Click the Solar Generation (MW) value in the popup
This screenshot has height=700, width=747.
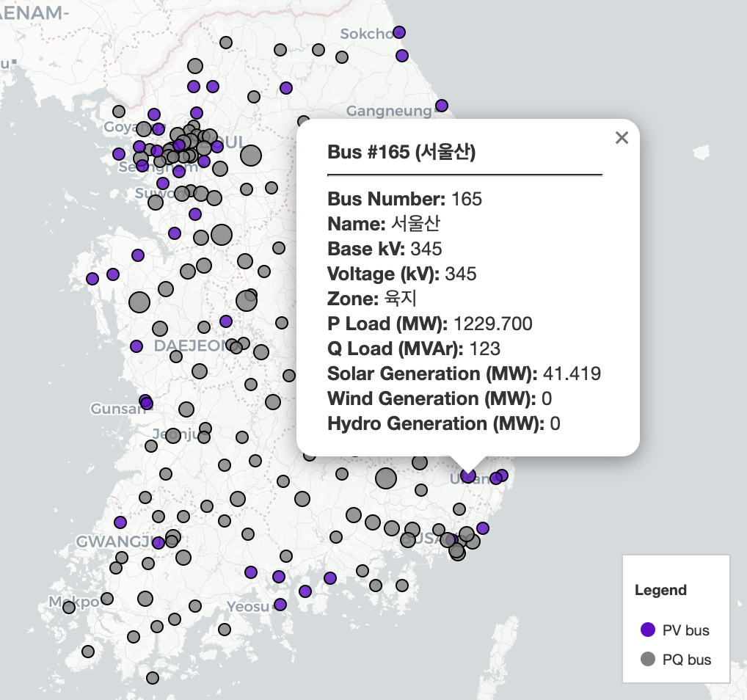click(572, 373)
